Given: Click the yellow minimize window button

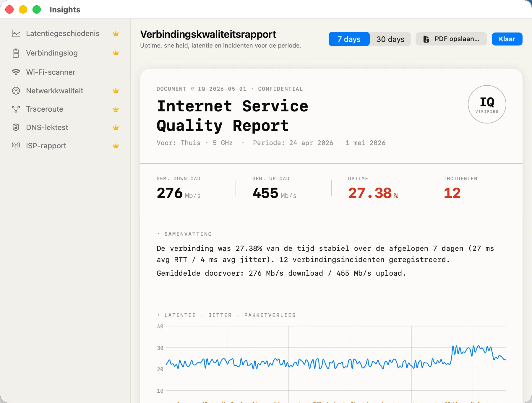Looking at the screenshot, I should point(23,9).
